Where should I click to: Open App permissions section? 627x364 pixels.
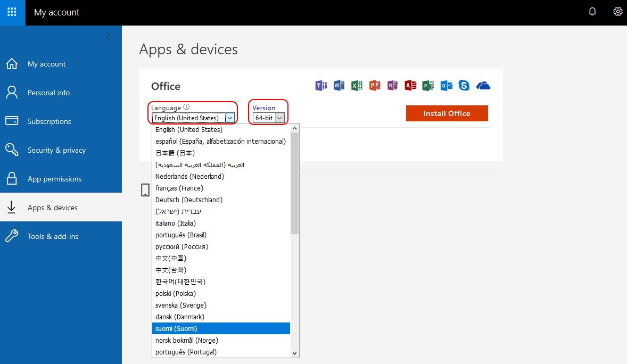(61, 179)
